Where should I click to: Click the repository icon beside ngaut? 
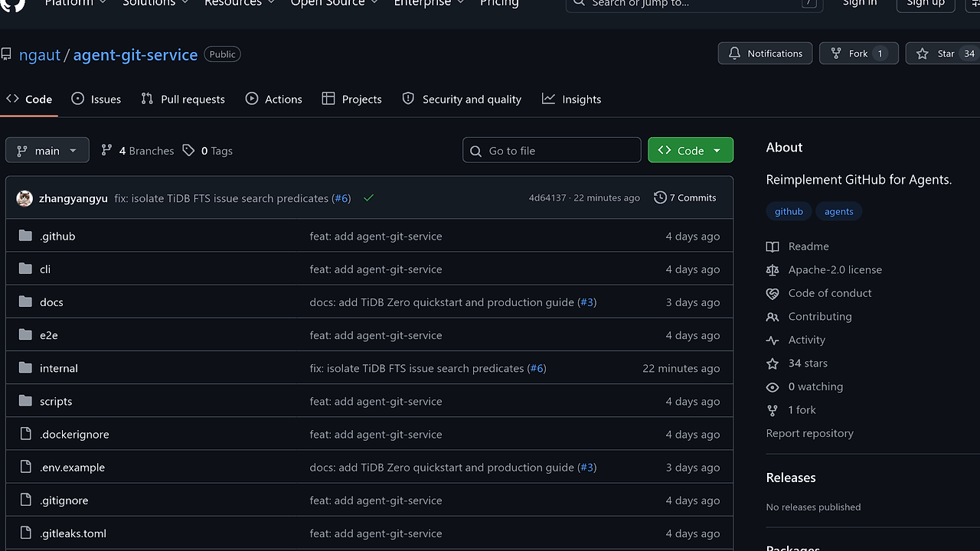click(6, 54)
